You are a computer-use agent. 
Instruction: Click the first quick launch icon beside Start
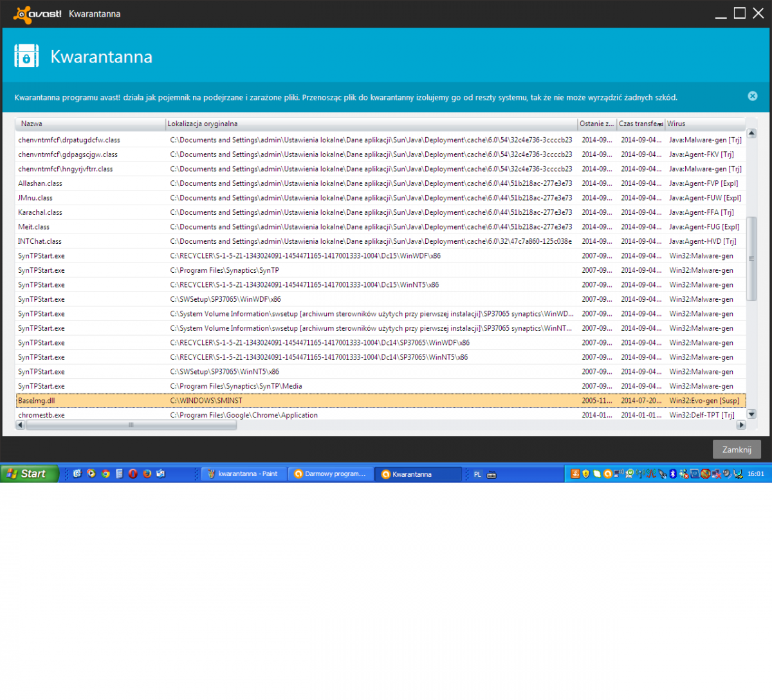tap(77, 474)
